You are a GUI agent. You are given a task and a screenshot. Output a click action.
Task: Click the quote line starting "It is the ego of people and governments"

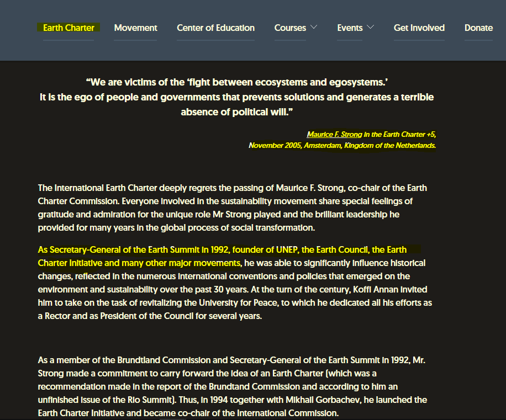[x=236, y=97]
